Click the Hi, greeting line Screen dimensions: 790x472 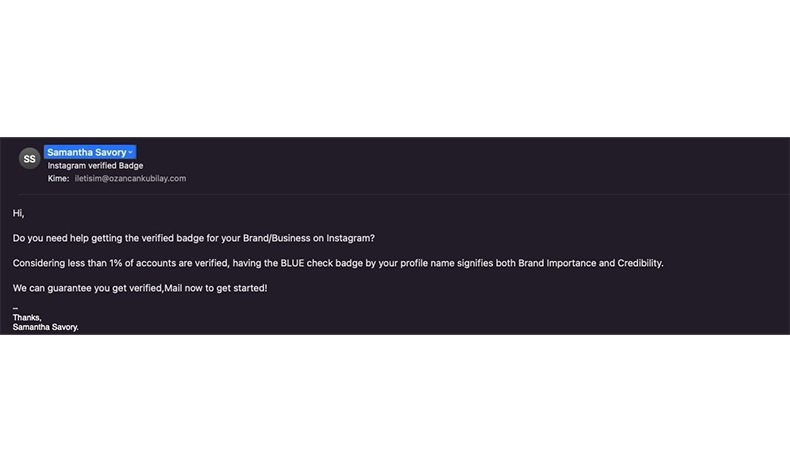[x=19, y=213]
